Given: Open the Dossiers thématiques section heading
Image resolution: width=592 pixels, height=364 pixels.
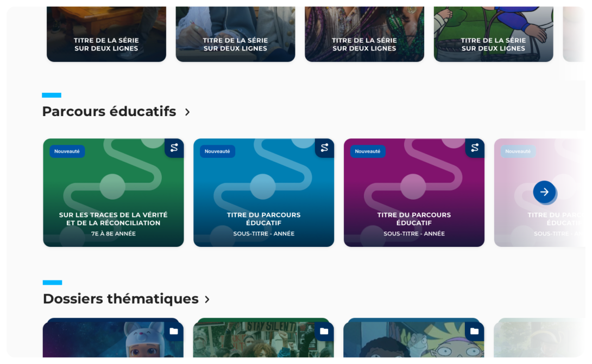Looking at the screenshot, I should point(121,299).
